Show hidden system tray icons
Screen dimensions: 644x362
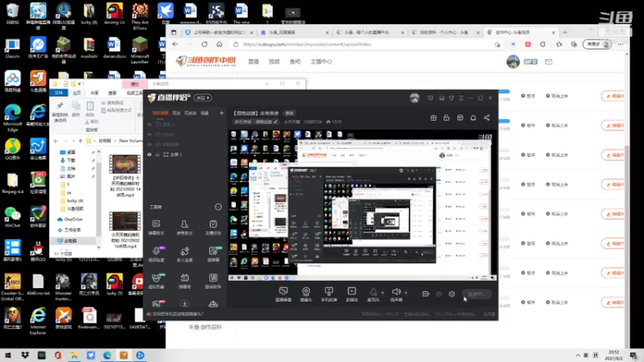pyautogui.click(x=578, y=356)
